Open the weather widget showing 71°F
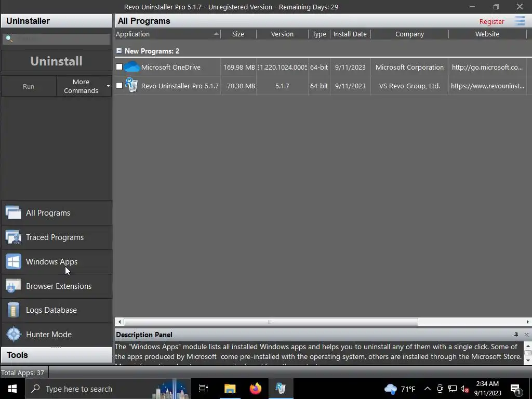Viewport: 532px width, 399px height. pyautogui.click(x=400, y=389)
